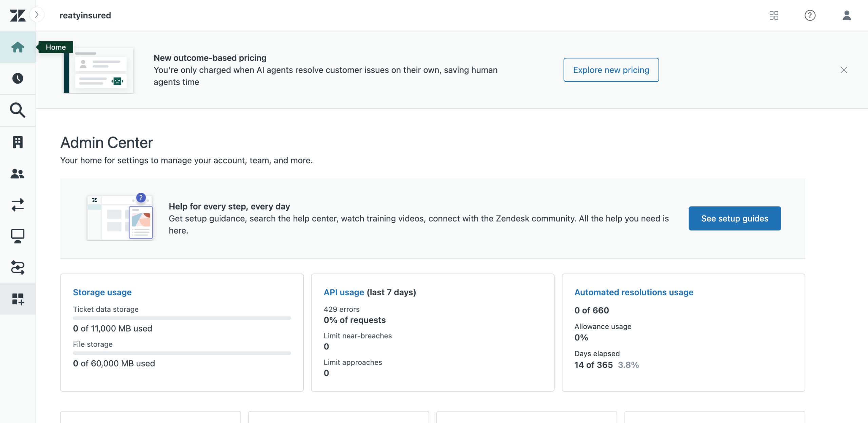Viewport: 868px width, 423px height.
Task: Open the People section icon
Action: 18,174
